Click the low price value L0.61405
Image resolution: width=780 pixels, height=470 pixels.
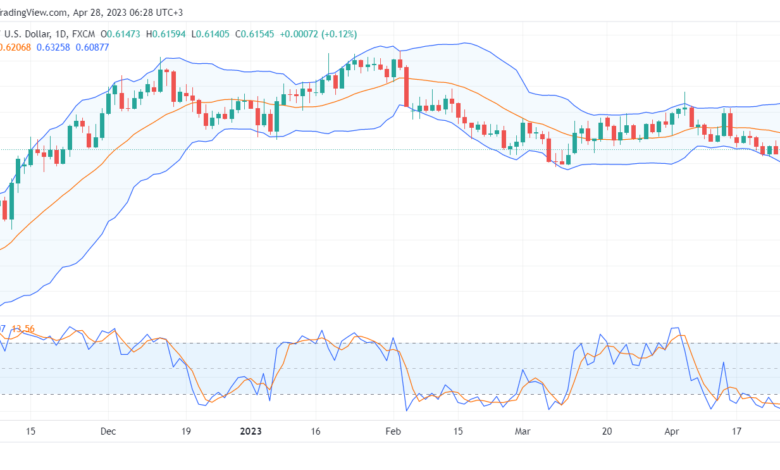click(x=210, y=34)
